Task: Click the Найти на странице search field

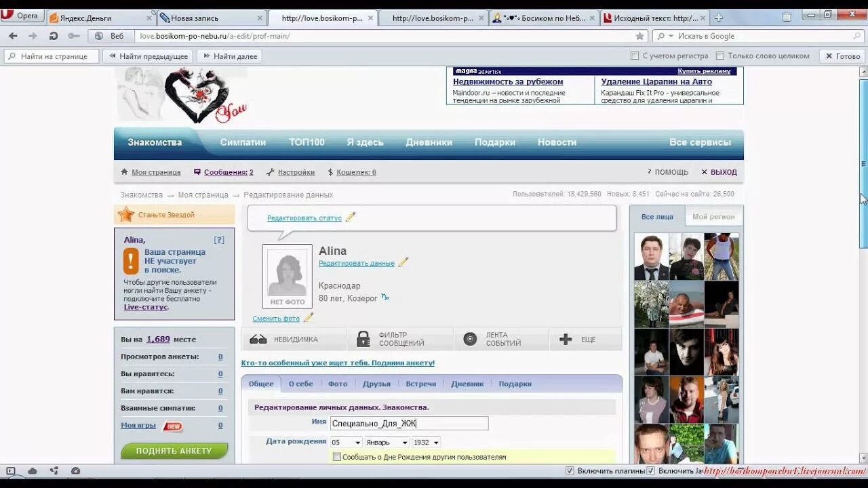Action: click(x=52, y=56)
